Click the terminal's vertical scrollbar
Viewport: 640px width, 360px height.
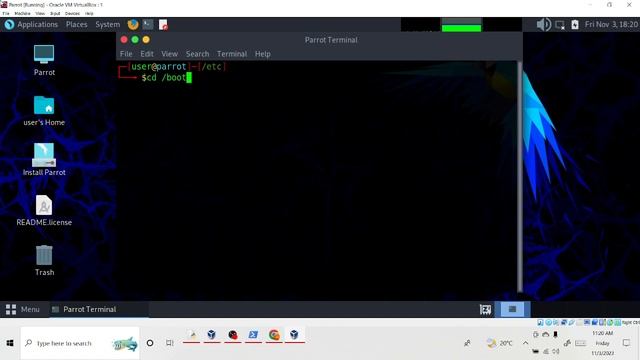coord(520,176)
